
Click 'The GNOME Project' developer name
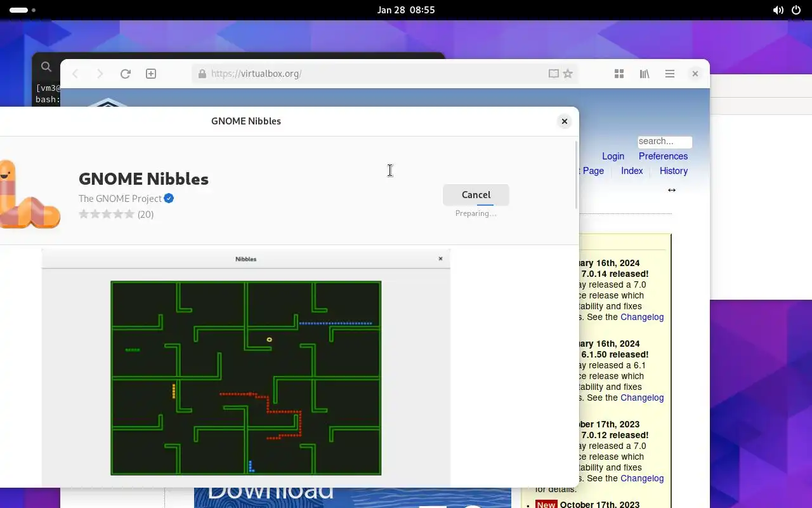pos(120,198)
